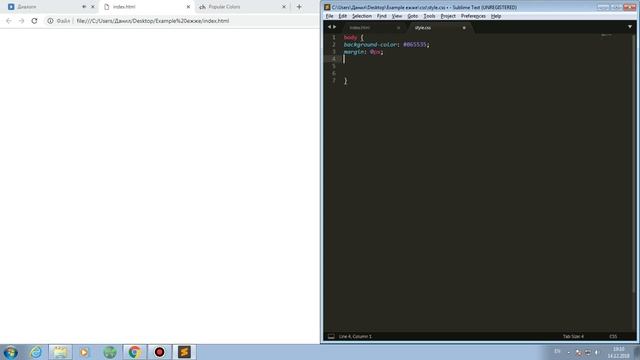Open the Edit menu in Sublime Text
Viewport: 640px width, 360px height.
coord(342,16)
